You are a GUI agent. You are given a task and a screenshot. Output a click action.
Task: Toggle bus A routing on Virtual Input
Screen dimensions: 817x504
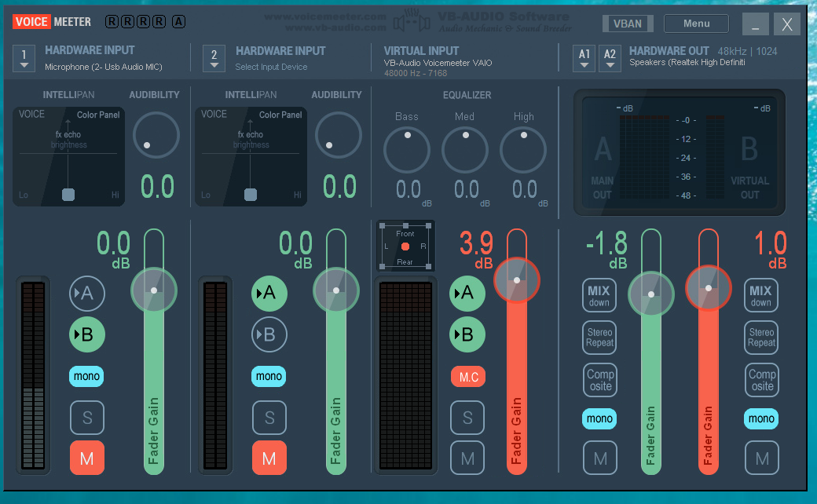click(x=467, y=293)
